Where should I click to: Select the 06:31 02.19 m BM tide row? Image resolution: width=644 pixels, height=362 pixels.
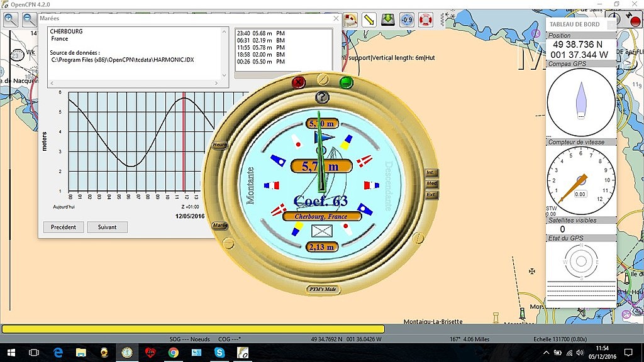pyautogui.click(x=261, y=40)
